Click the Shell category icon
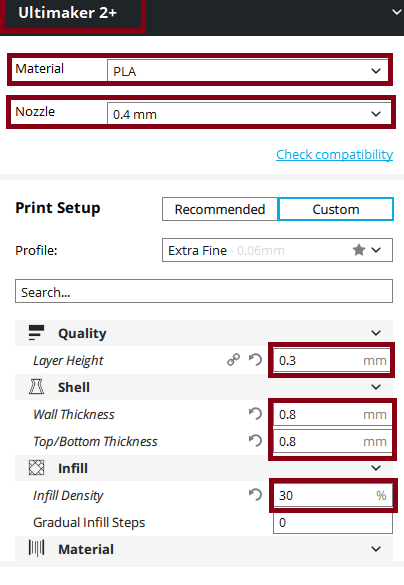 (x=36, y=387)
